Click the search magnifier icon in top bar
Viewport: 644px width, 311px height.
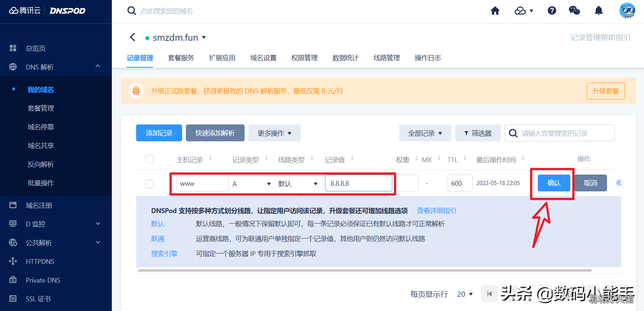pyautogui.click(x=132, y=11)
